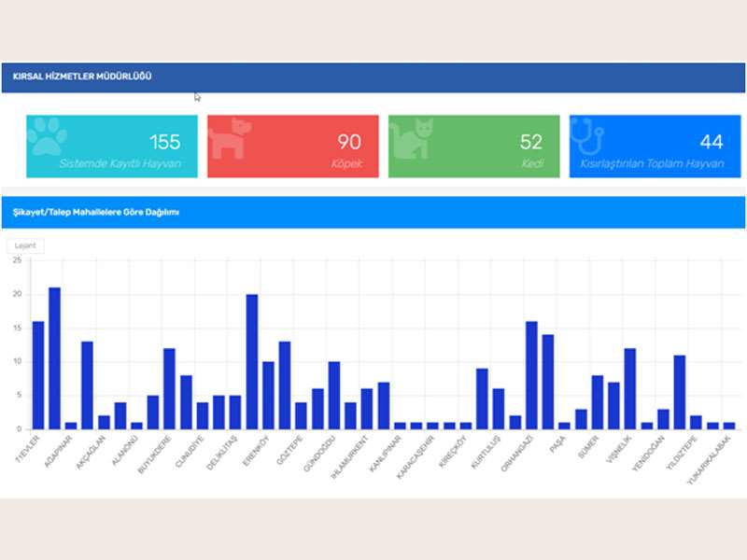Click the 10 value on the y-axis

pos(17,361)
